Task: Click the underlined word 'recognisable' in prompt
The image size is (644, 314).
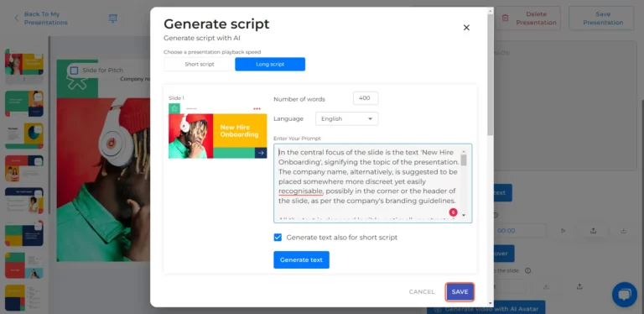Action: tap(301, 191)
